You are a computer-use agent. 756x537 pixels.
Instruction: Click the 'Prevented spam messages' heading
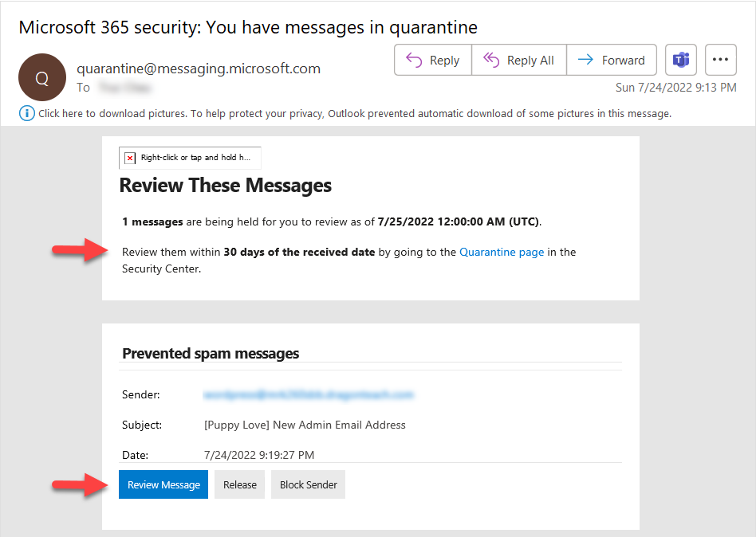[211, 354]
